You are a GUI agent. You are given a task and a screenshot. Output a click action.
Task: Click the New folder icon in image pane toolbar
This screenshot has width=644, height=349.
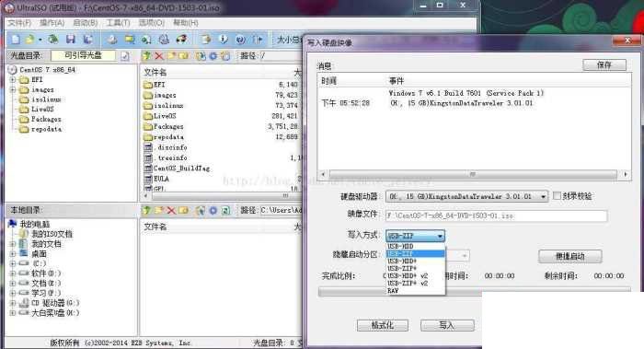(x=172, y=56)
